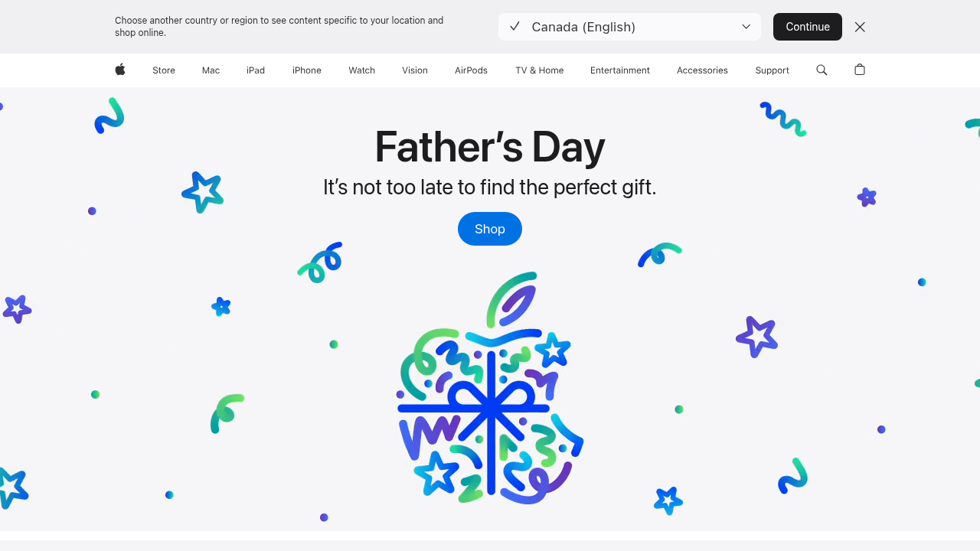This screenshot has width=980, height=551.
Task: Click the Continue button
Action: coord(808,27)
